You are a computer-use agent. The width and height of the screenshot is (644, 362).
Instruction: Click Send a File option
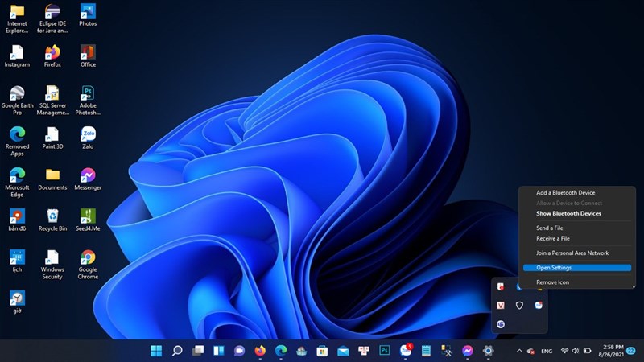click(549, 228)
